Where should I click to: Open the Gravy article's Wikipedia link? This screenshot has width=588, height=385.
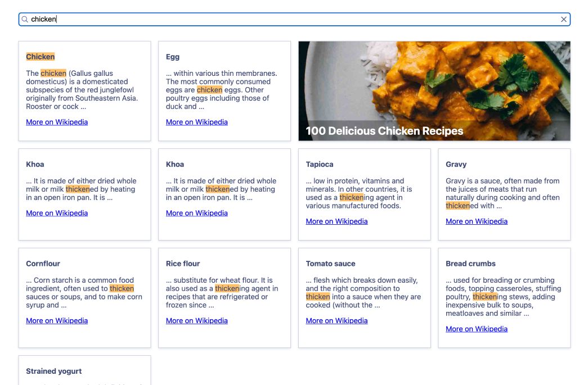coord(476,221)
